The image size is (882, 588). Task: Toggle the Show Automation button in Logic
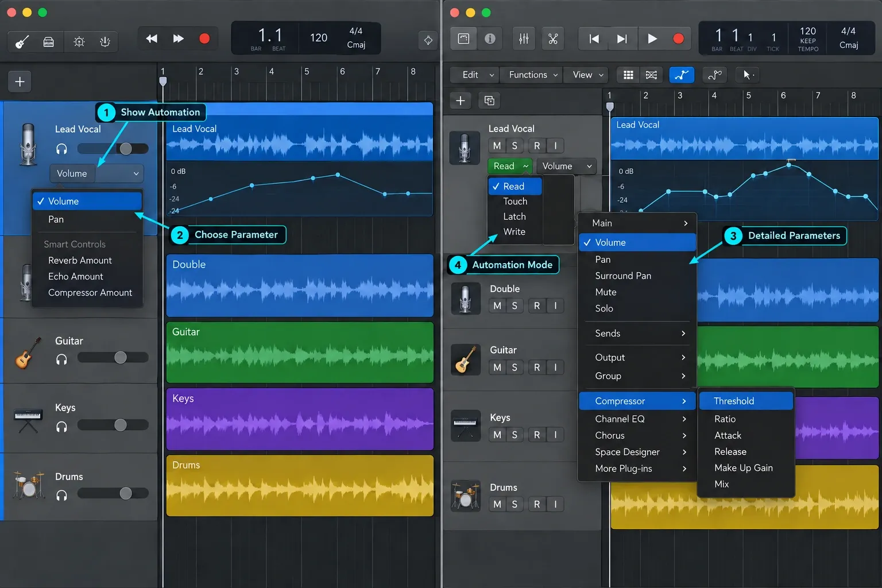coord(682,75)
